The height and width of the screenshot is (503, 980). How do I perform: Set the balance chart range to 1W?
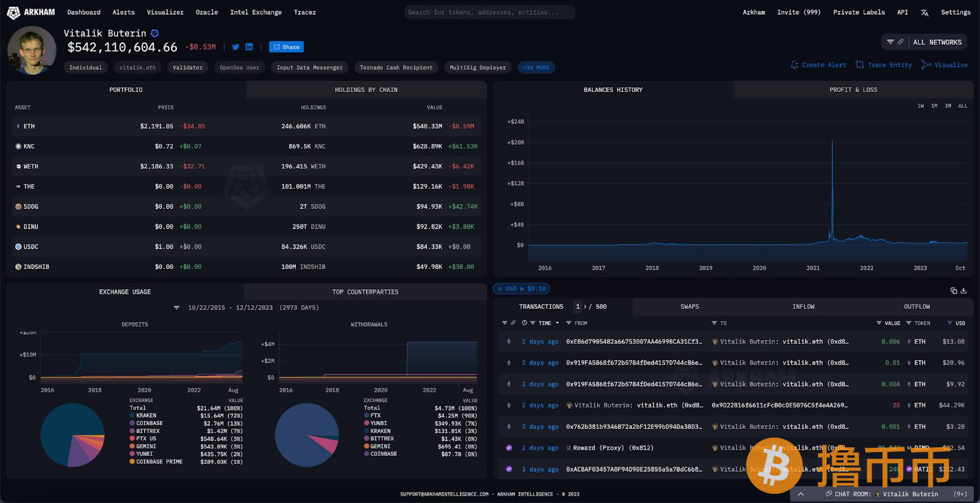pos(921,106)
